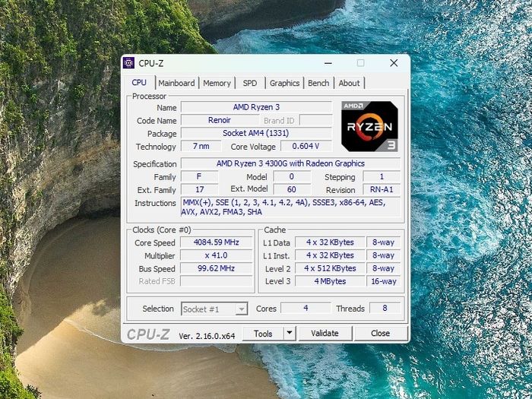Screen dimensions: 532x399
Task: Open the Socket #1 selection combo box
Action: (214, 309)
